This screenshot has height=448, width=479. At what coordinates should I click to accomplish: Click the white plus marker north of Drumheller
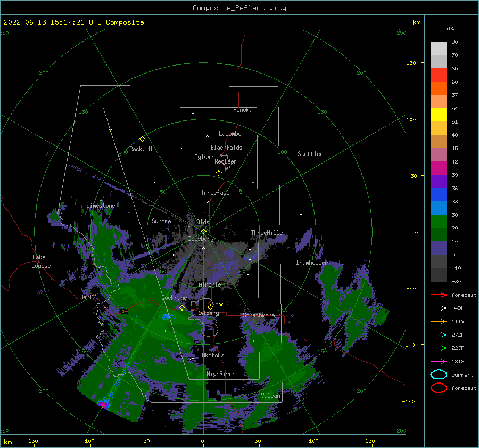coord(301,214)
